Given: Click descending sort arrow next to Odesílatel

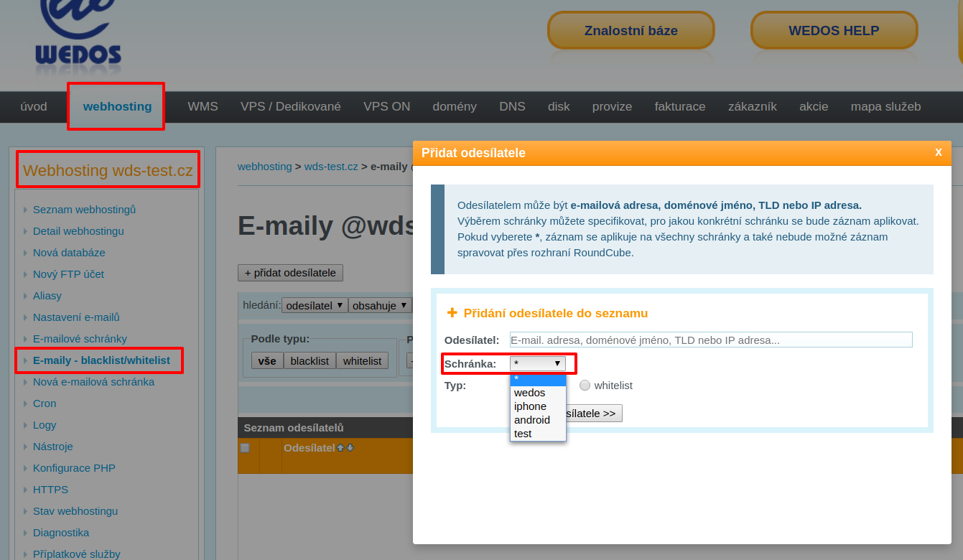Looking at the screenshot, I should tap(350, 448).
